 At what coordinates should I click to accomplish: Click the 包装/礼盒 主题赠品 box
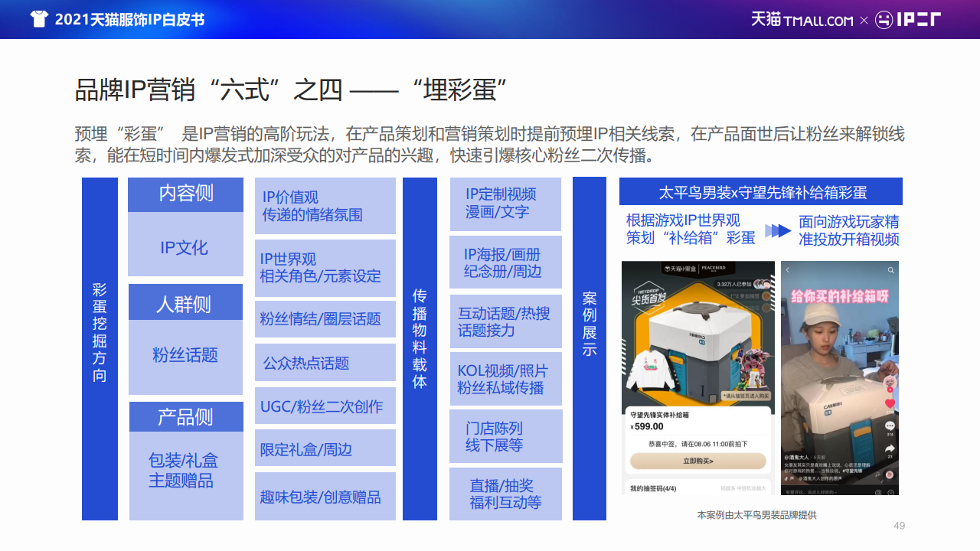point(185,475)
